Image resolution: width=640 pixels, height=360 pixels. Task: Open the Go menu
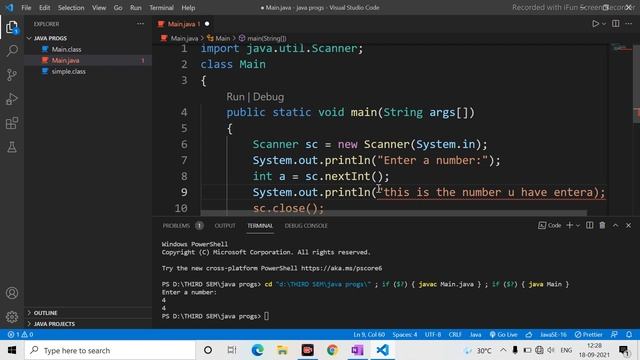118,7
